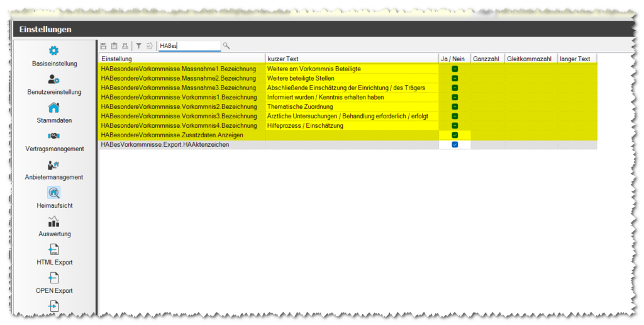Toggle Ja/Nein for Massnahme2.Bezeichnung

(455, 78)
